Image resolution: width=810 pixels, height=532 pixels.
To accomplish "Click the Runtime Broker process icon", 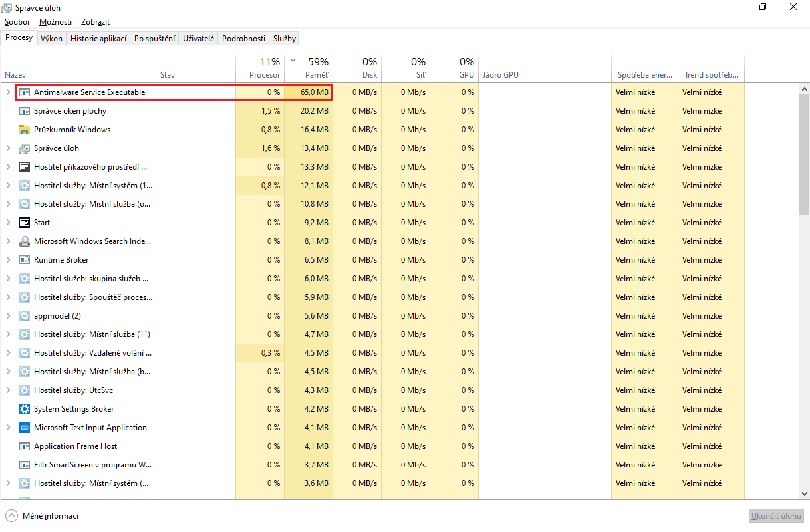I will pos(25,260).
